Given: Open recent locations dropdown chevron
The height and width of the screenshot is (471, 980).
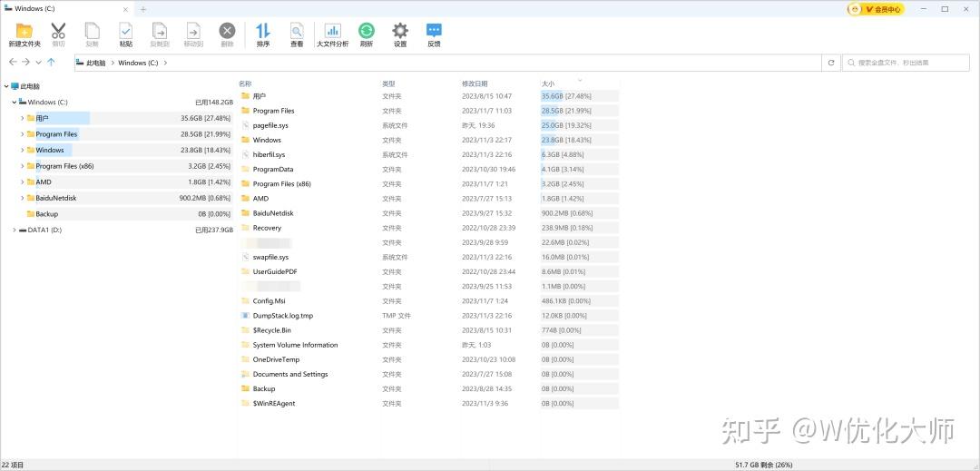Looking at the screenshot, I should (x=39, y=63).
